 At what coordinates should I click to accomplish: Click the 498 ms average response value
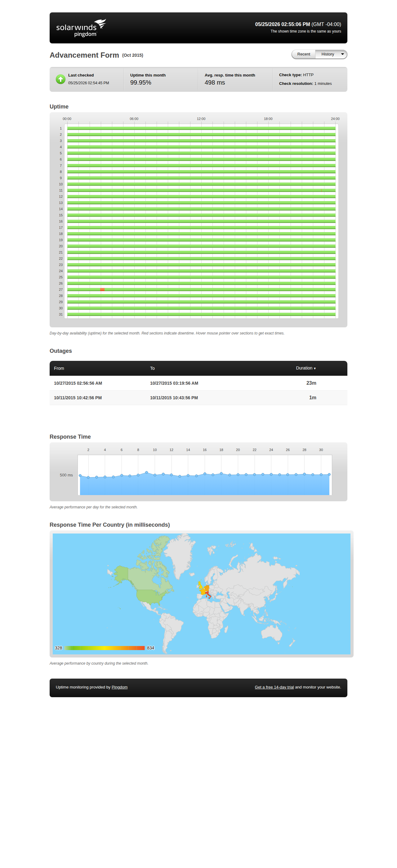pyautogui.click(x=215, y=82)
